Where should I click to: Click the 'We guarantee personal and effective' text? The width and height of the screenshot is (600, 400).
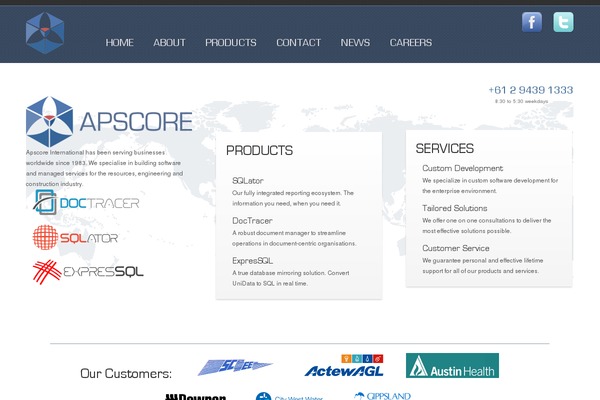(483, 266)
